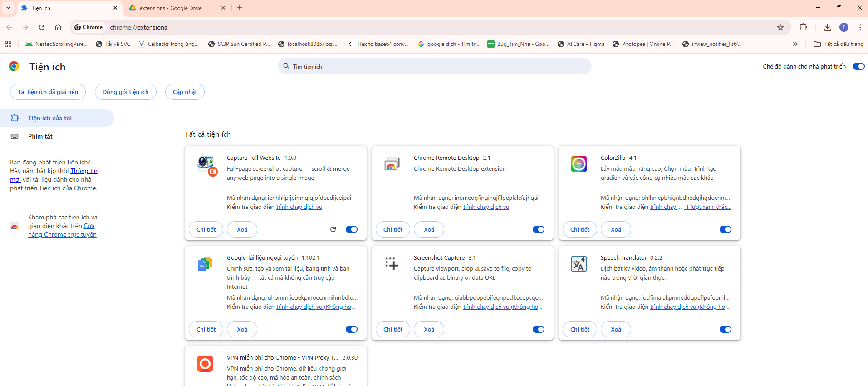Click the Cập nhật button

click(185, 92)
